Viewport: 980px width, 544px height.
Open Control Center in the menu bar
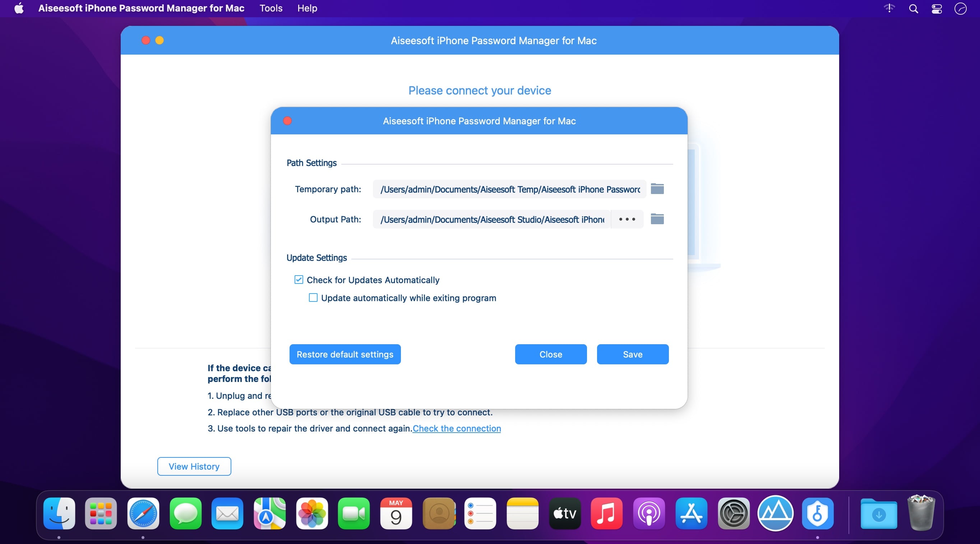[x=937, y=8]
